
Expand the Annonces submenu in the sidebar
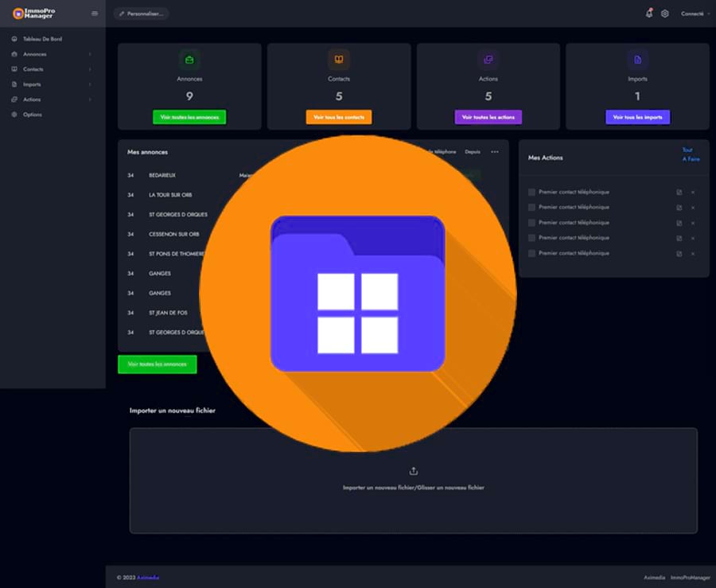point(52,54)
